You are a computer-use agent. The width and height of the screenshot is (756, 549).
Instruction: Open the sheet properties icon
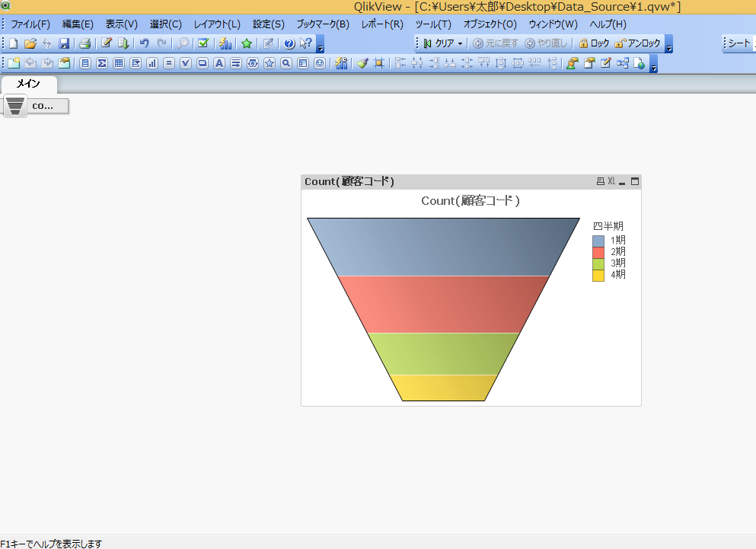(64, 63)
